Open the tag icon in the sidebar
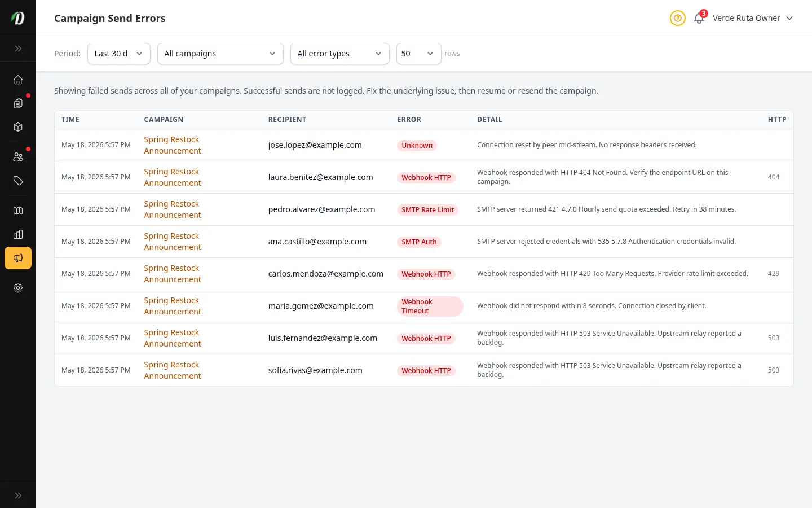Screen dimensions: 812x508 pyautogui.click(x=18, y=181)
